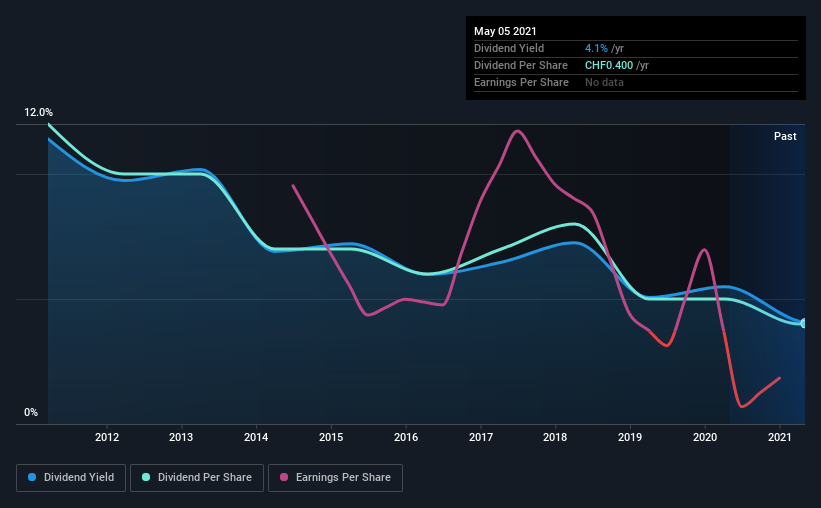The image size is (821, 508).
Task: Click the Past label in the shaded region
Action: coord(785,136)
